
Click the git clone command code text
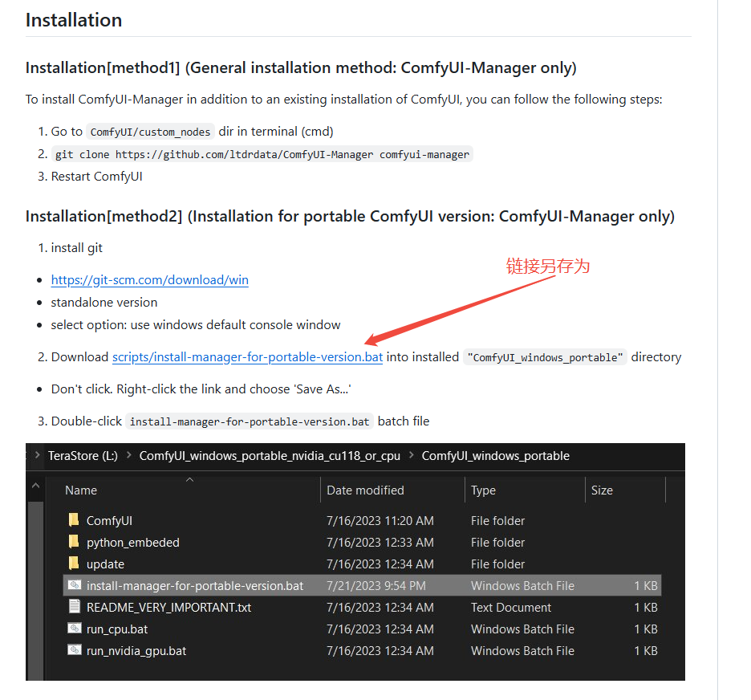click(x=262, y=154)
